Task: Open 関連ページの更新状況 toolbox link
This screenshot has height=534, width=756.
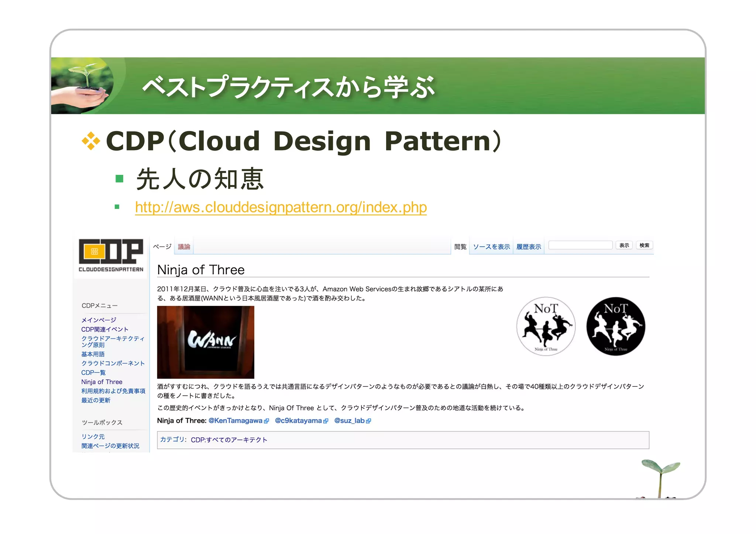Action: click(x=110, y=446)
